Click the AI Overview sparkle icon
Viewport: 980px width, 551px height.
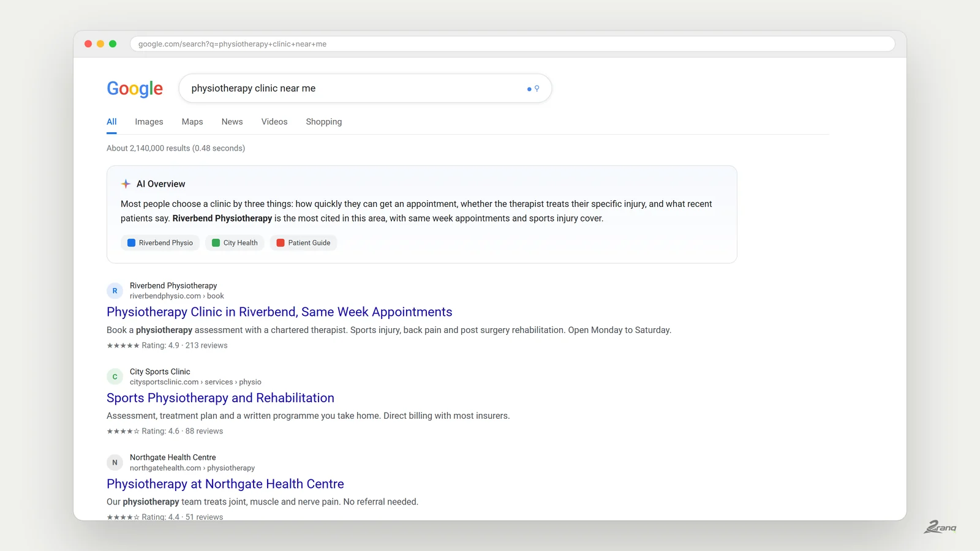(x=126, y=184)
